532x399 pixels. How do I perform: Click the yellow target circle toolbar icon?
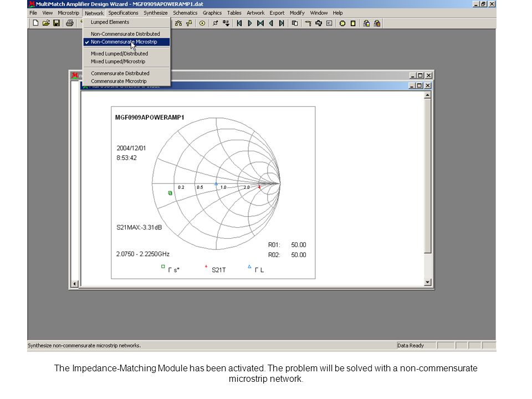(x=202, y=23)
